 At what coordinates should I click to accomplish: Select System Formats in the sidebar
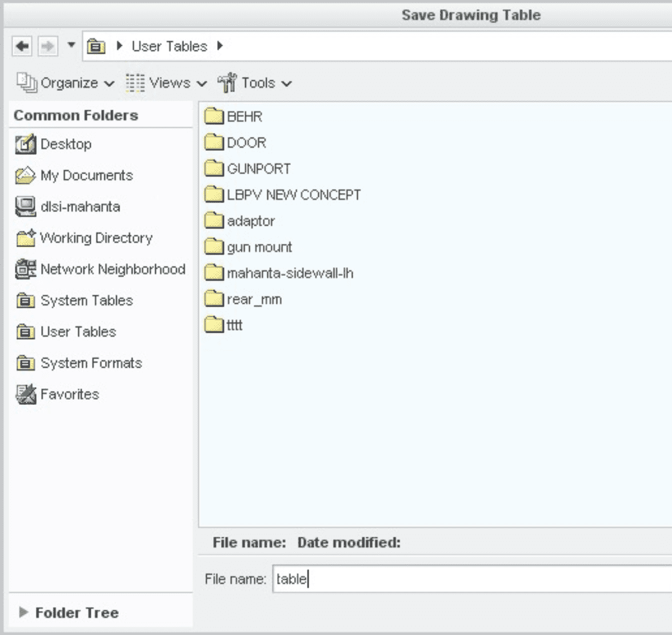91,363
